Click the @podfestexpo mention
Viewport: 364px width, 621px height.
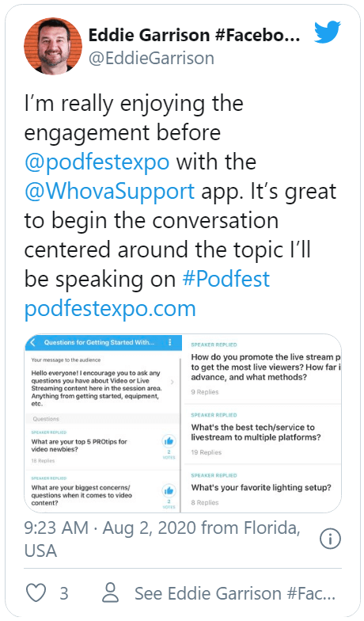point(97,162)
